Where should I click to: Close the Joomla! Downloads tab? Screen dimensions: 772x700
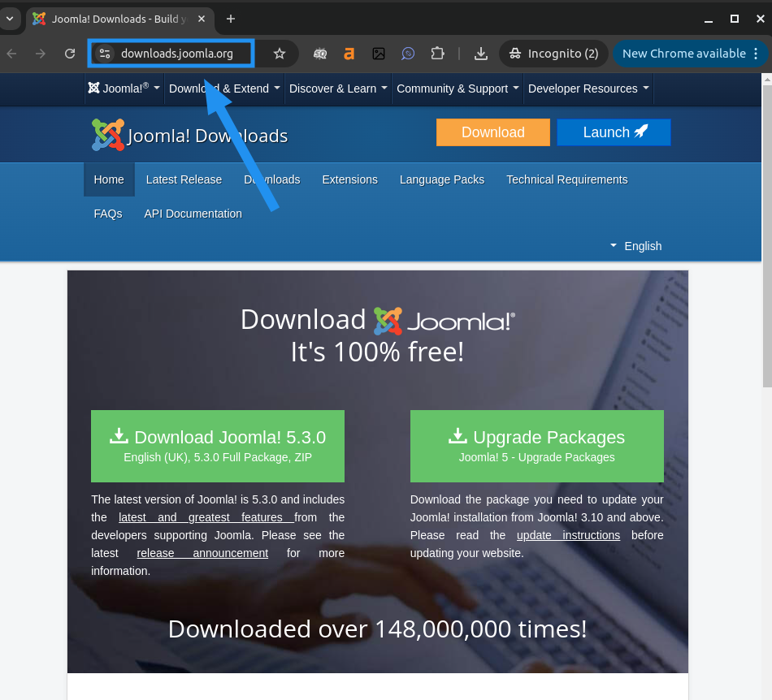pyautogui.click(x=202, y=19)
